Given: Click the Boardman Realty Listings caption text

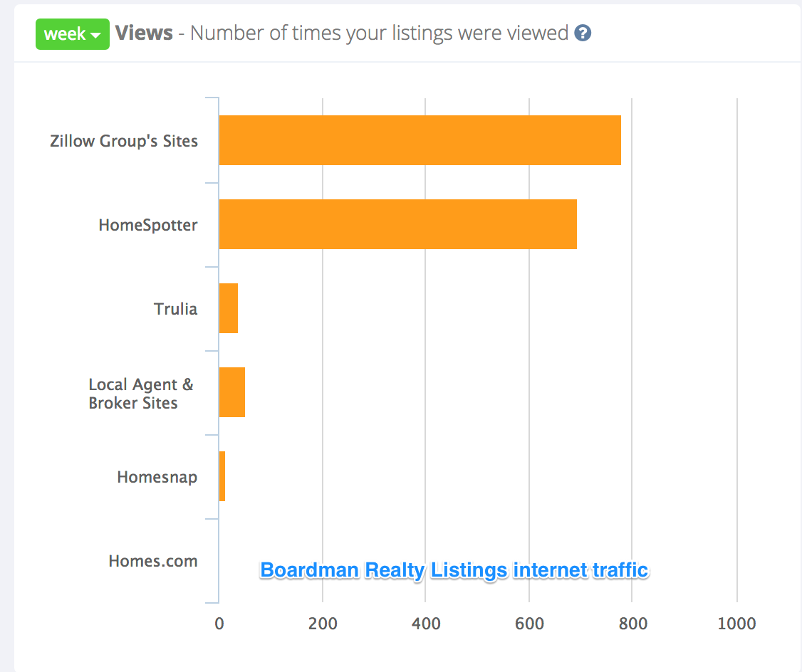Looking at the screenshot, I should [454, 570].
